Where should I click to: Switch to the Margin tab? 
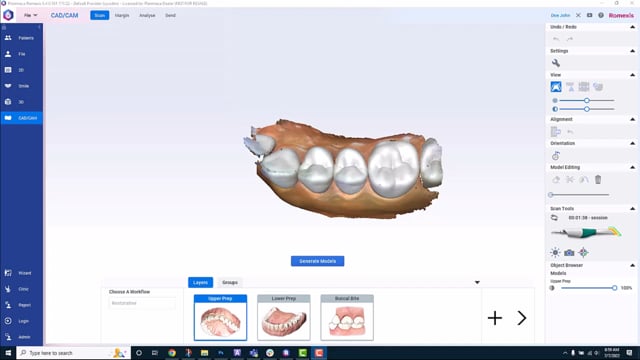click(122, 16)
